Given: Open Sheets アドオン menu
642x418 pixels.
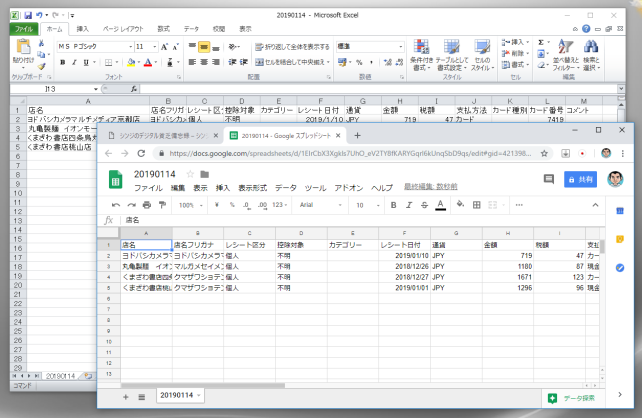Looking at the screenshot, I should [348, 188].
